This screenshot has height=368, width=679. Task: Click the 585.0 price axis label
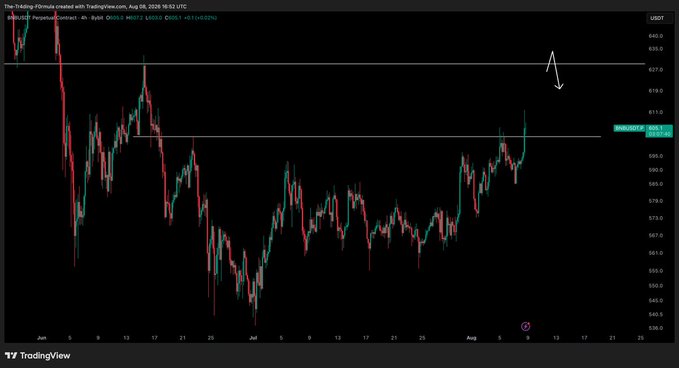coord(656,184)
